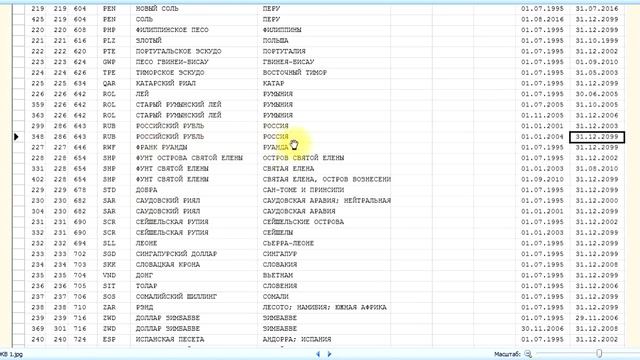640x360 pixels.
Task: Go to the previous page with the left arrow
Action: click(318, 354)
